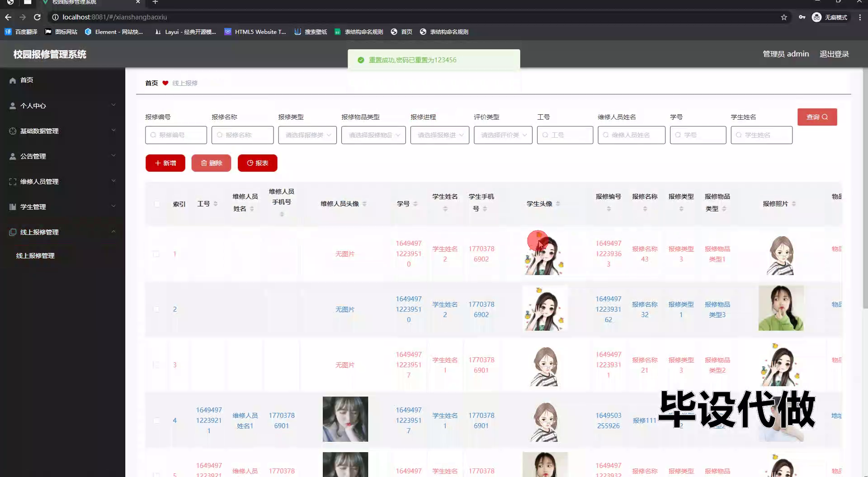Tick the checkbox for row 2
868x477 pixels.
pos(156,309)
